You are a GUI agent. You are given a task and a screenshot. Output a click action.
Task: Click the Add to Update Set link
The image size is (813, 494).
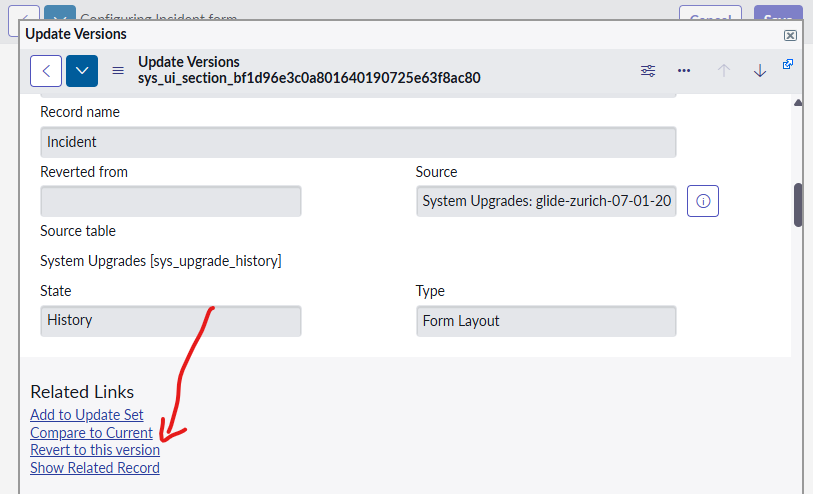[x=87, y=415]
